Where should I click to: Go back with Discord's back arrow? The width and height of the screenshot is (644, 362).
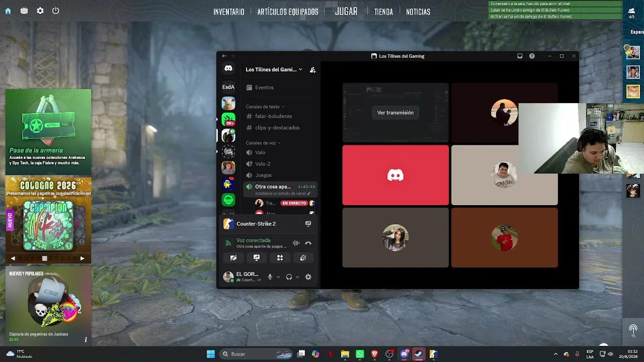click(x=224, y=56)
